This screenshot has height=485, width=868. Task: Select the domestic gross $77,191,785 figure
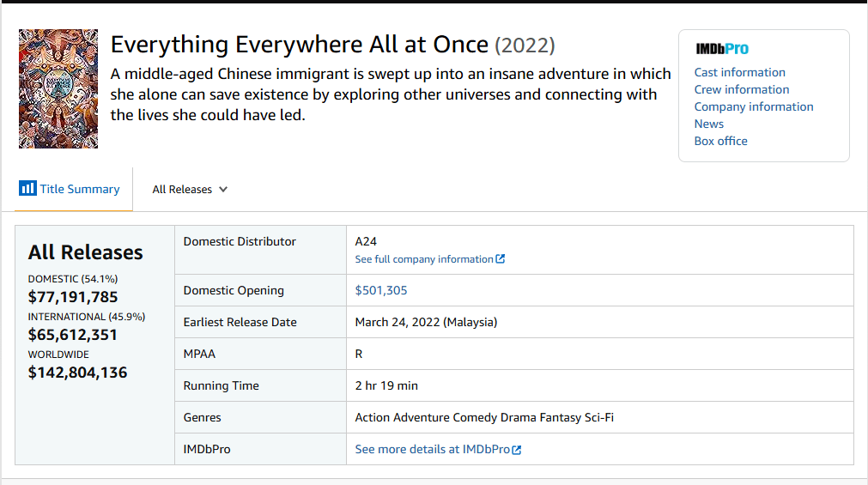(x=73, y=297)
